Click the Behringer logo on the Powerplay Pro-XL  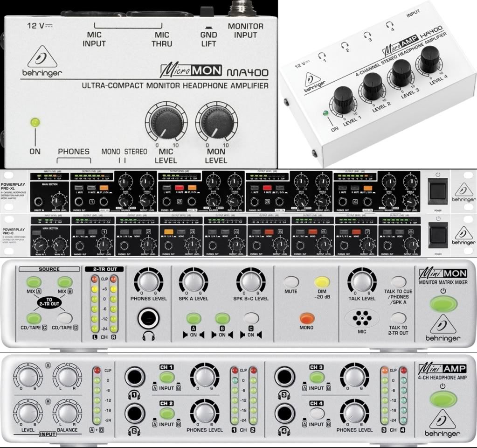[463, 192]
